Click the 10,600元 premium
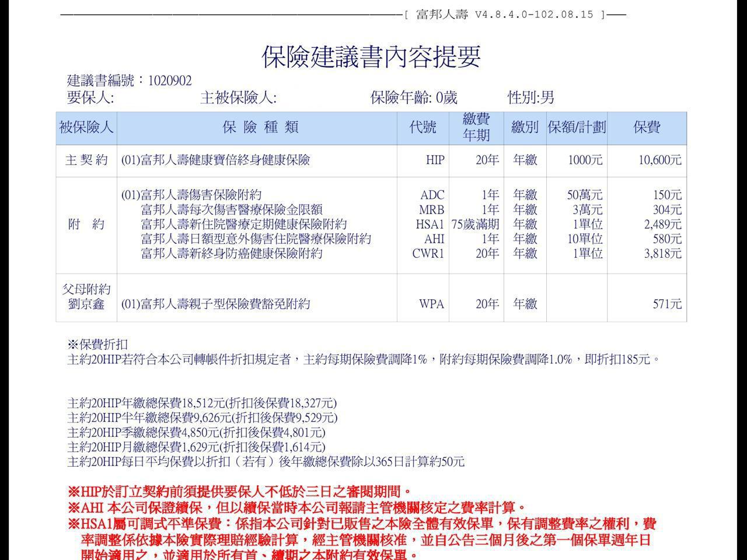 [x=659, y=160]
